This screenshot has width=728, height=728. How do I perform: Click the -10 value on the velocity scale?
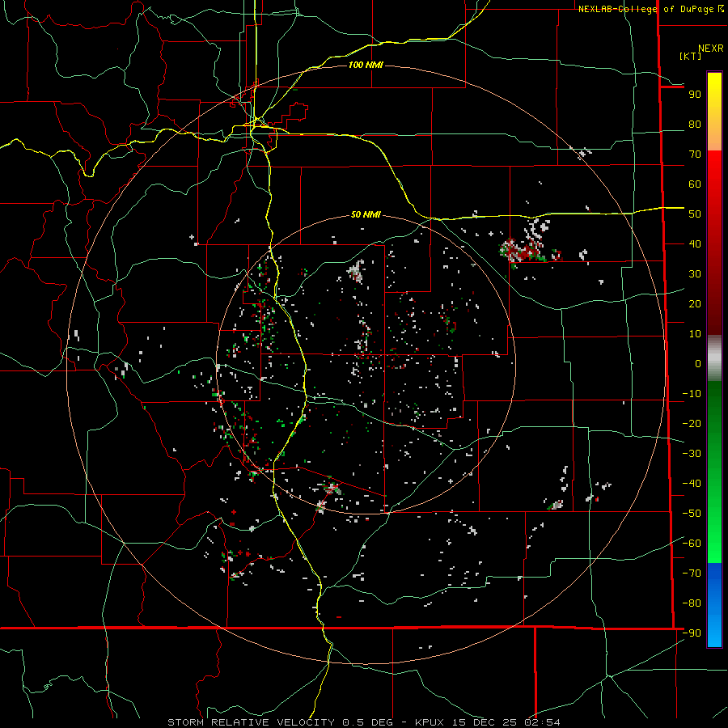(692, 394)
